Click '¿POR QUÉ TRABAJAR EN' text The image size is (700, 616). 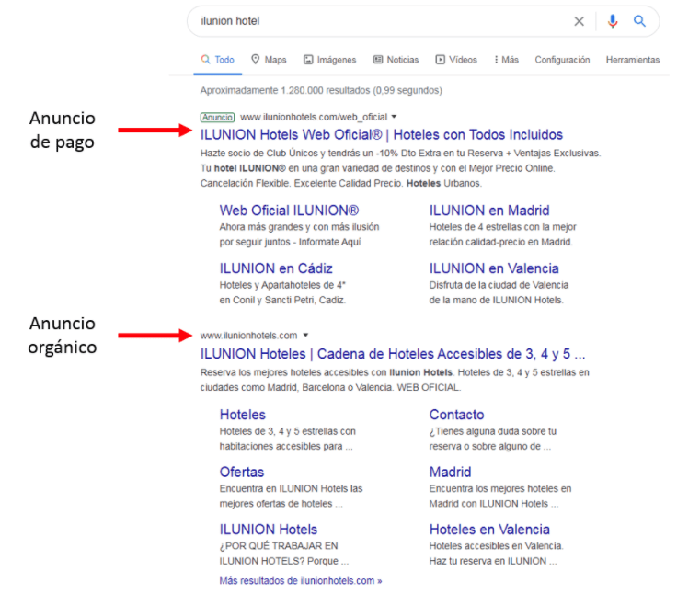(x=279, y=546)
